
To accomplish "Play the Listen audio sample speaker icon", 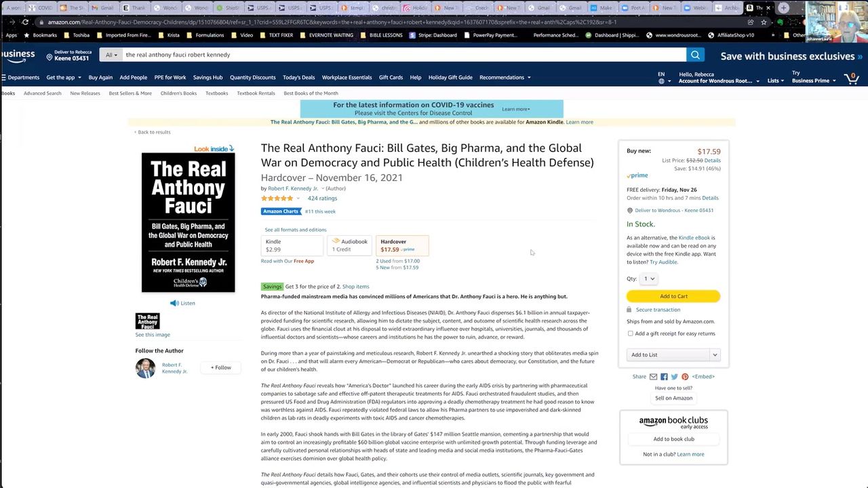I will 174,303.
